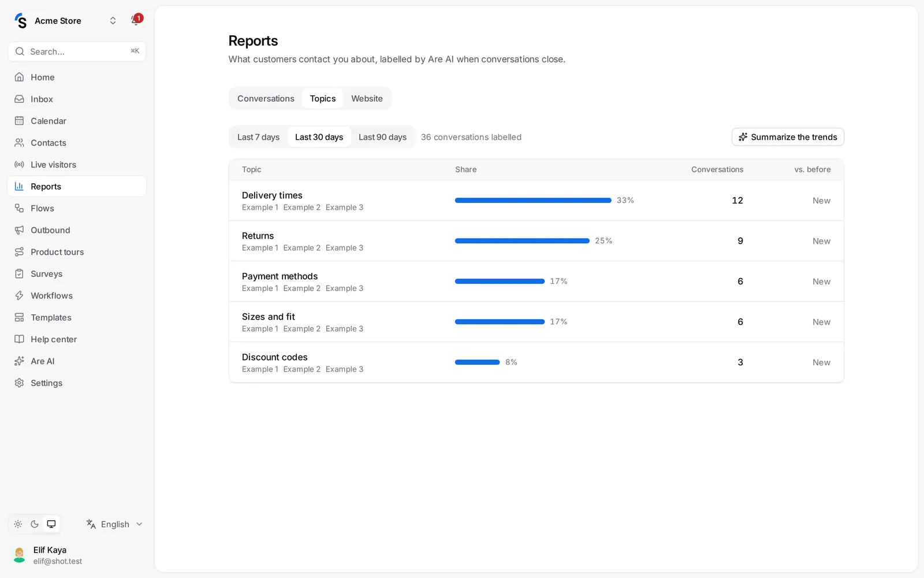Click Example 2 under Payment methods

pos(301,288)
